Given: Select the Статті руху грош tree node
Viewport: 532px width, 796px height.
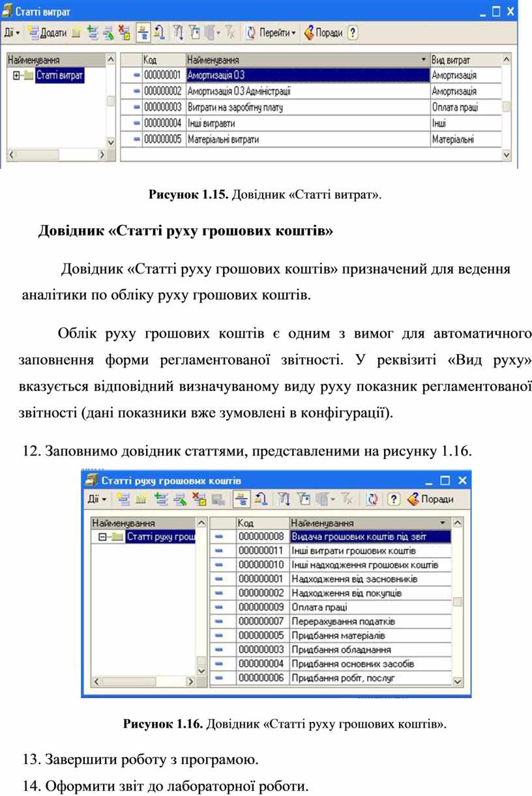Looking at the screenshot, I should (160, 537).
